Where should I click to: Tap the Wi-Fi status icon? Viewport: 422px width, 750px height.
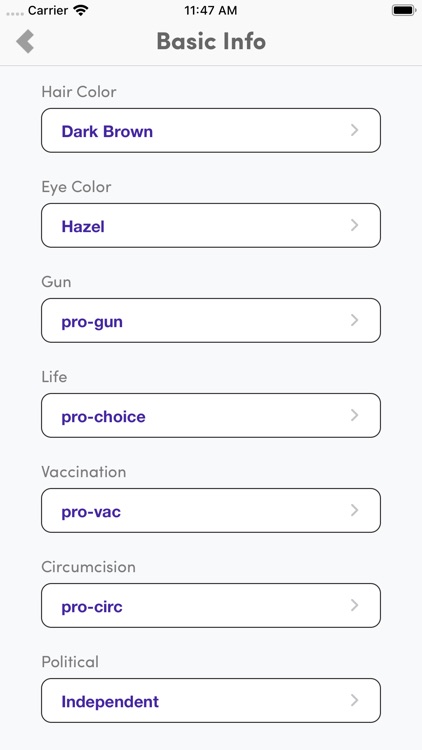pos(81,11)
